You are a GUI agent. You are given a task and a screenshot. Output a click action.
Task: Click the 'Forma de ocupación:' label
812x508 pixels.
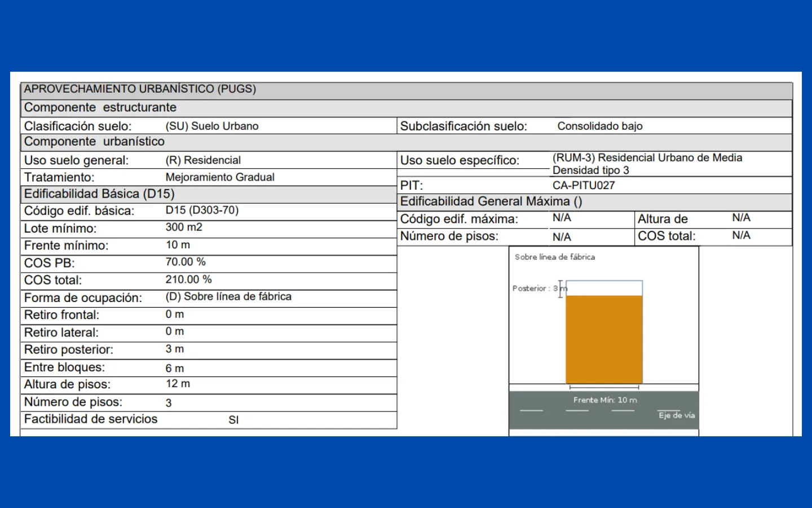pyautogui.click(x=83, y=298)
